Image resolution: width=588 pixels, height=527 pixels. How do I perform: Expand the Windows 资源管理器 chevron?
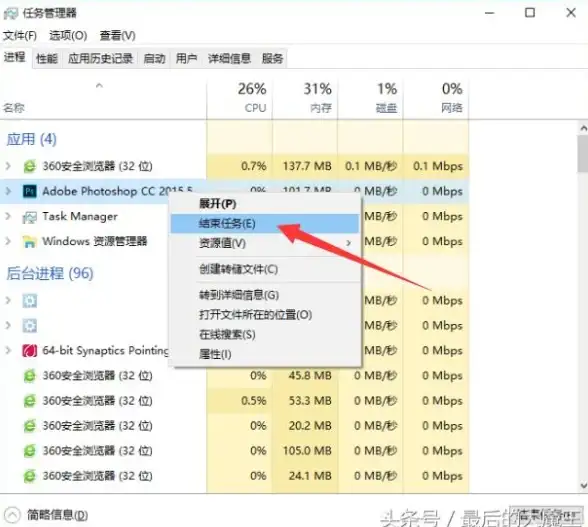pos(8,241)
